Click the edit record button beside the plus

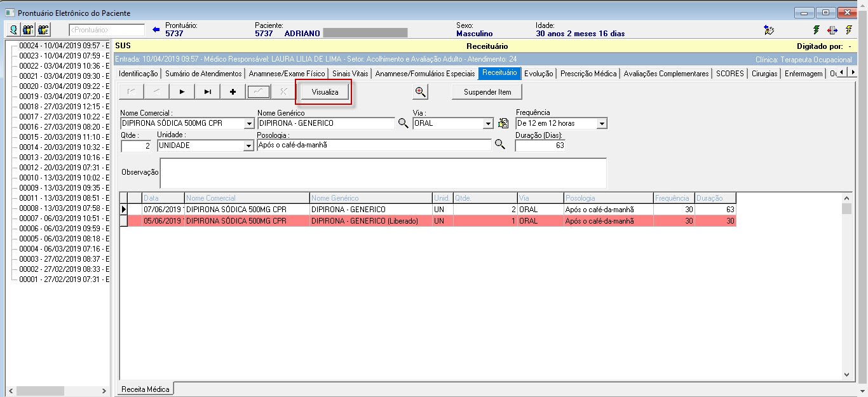[x=258, y=91]
